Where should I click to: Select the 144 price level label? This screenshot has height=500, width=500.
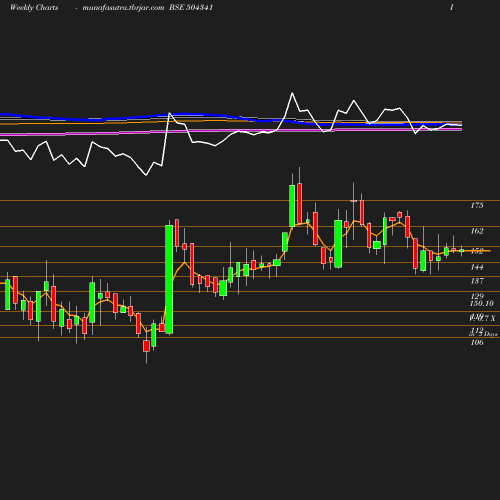pyautogui.click(x=477, y=267)
